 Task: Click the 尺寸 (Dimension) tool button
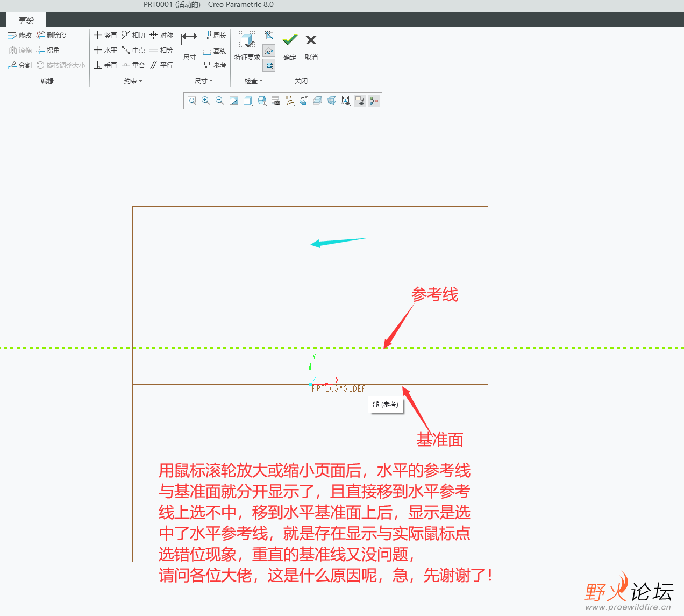[190, 46]
